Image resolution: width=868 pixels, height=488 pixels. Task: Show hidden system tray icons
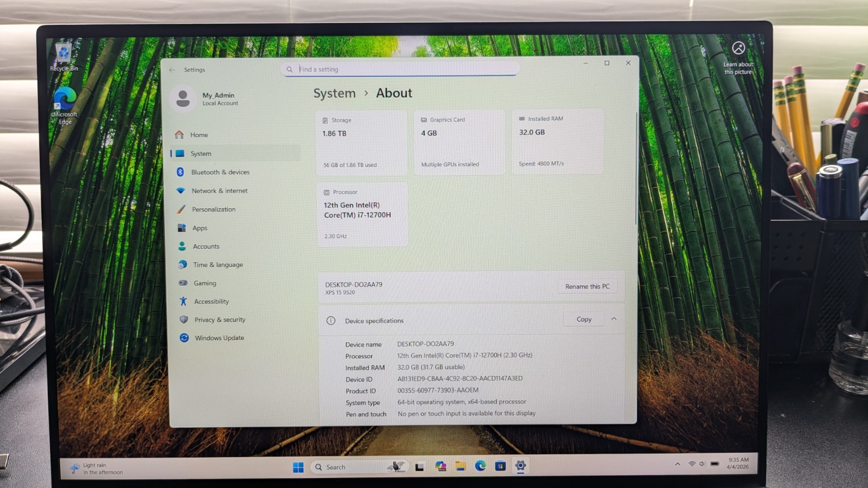(678, 464)
